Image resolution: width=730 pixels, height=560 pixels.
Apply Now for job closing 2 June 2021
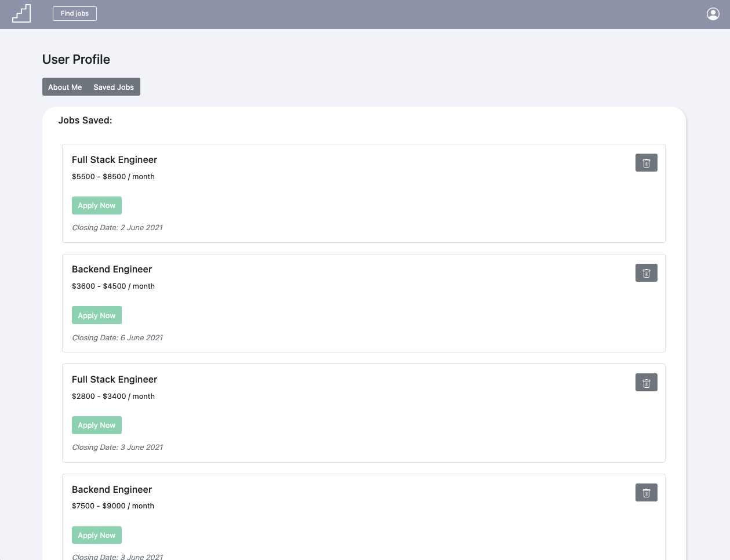pos(97,206)
